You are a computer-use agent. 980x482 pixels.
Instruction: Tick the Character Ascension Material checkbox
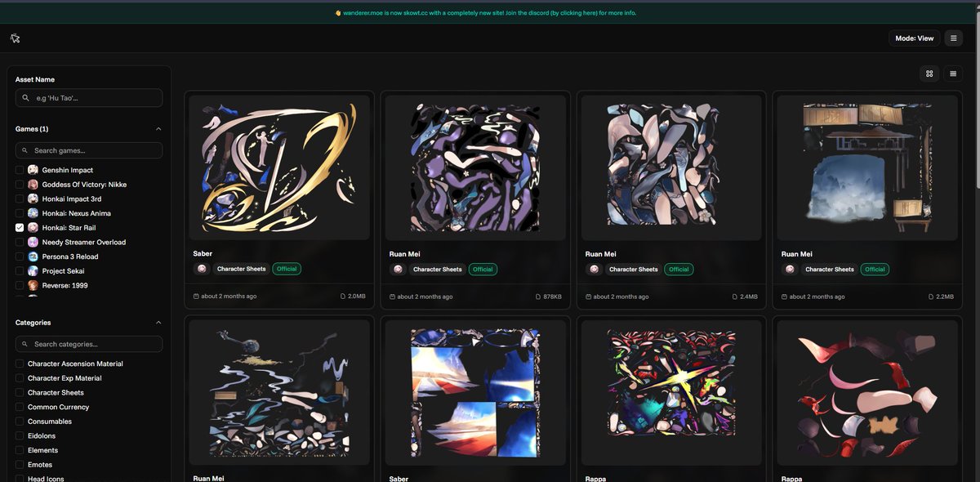click(20, 364)
